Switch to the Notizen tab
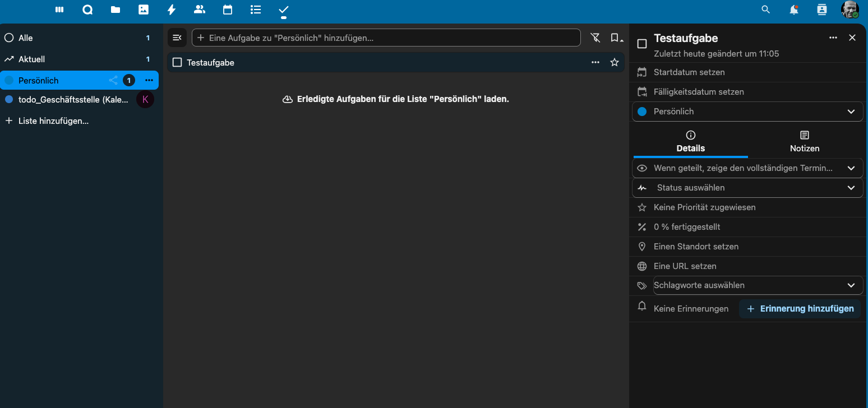The height and width of the screenshot is (408, 868). [x=804, y=142]
